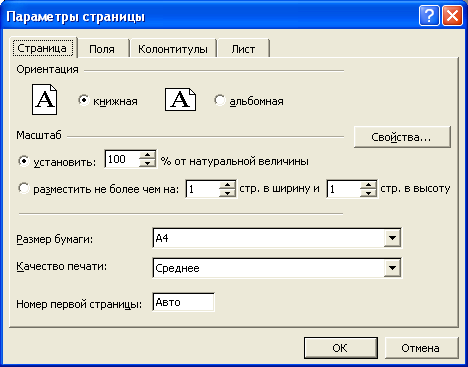Viewport: 468px width, 367px height.
Task: Click the portrait page orientation icon
Action: tap(44, 99)
